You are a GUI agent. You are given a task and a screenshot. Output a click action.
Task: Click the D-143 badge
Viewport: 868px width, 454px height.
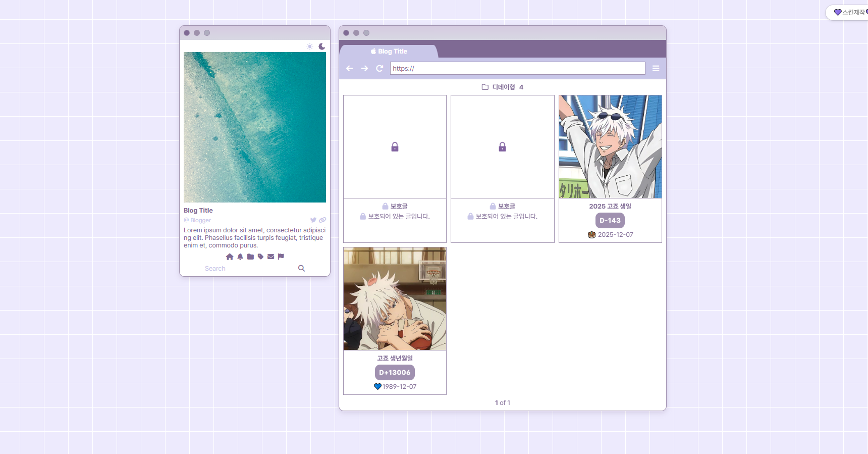[x=610, y=221]
